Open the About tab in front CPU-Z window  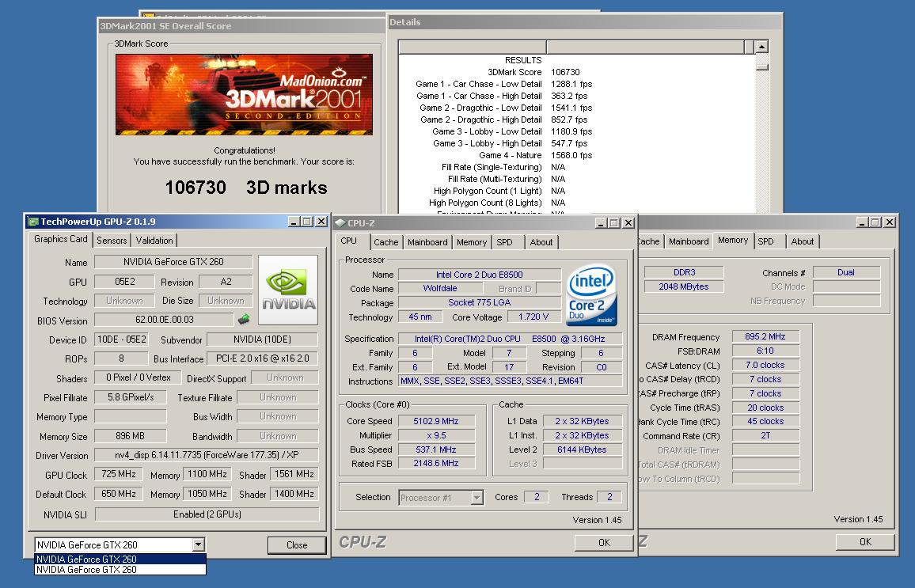[x=541, y=242]
